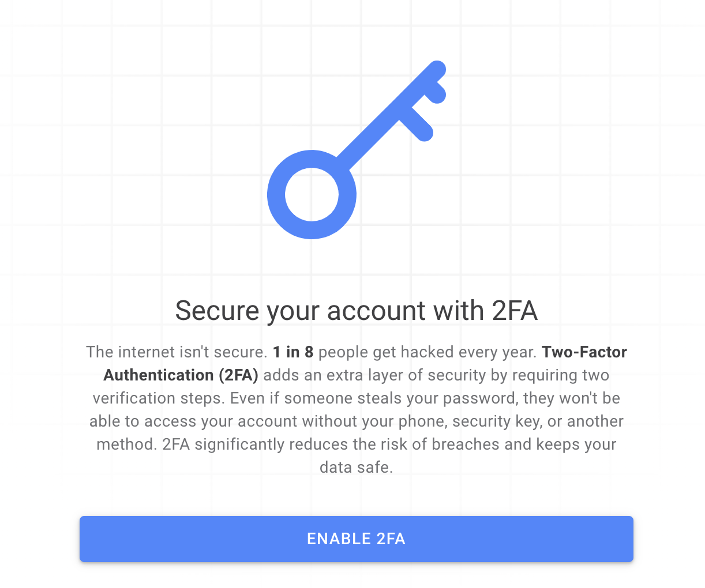The height and width of the screenshot is (588, 705).
Task: Click the bold 'Authentication (2FA)' text
Action: click(181, 375)
